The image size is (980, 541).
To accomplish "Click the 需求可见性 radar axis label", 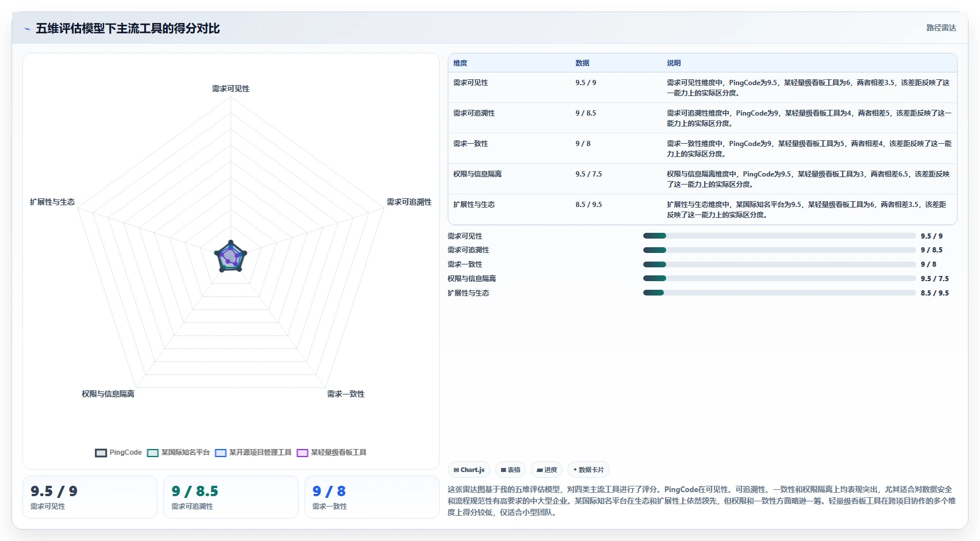I will (x=230, y=89).
